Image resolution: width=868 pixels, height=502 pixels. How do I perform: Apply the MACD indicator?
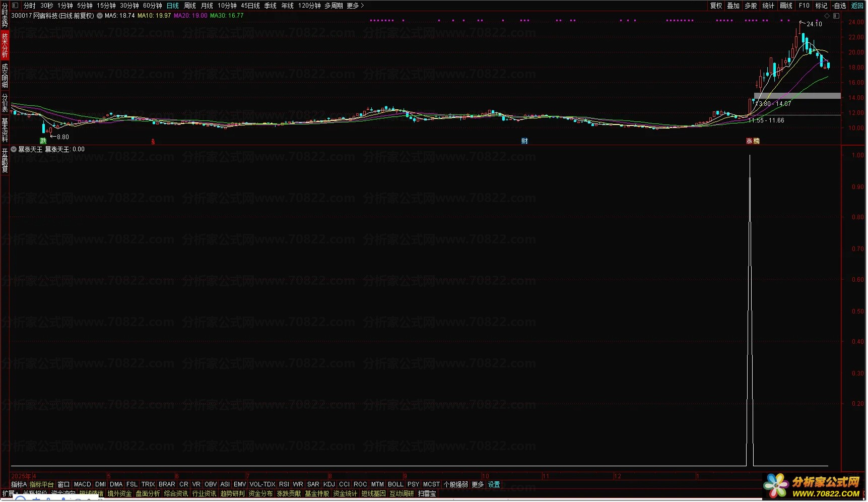pos(82,484)
